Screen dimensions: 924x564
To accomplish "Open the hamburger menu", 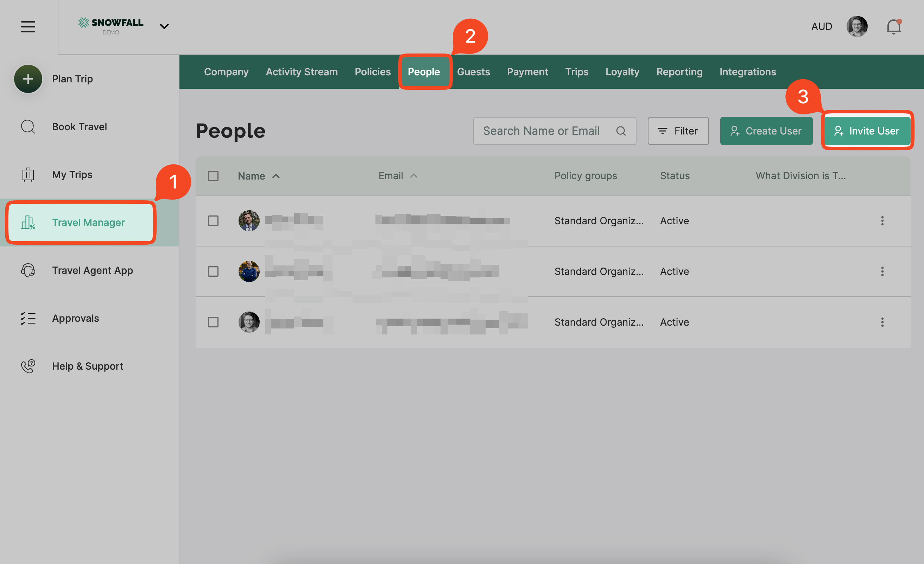I will tap(28, 27).
